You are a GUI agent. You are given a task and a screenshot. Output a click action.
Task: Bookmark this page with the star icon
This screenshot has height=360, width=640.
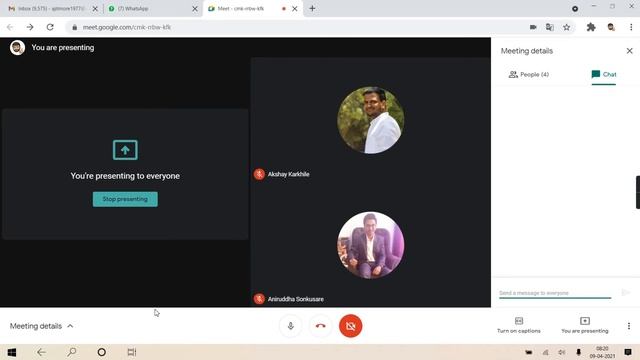[567, 27]
